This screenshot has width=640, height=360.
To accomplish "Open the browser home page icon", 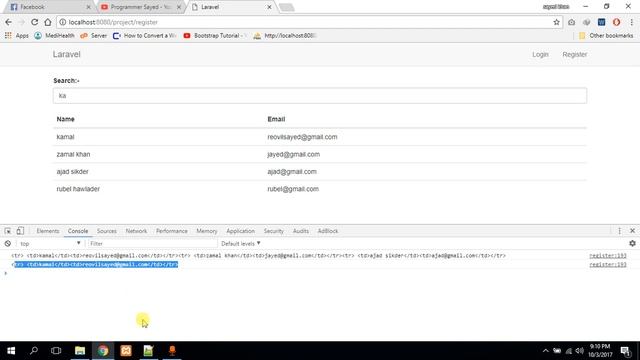I will click(48, 22).
